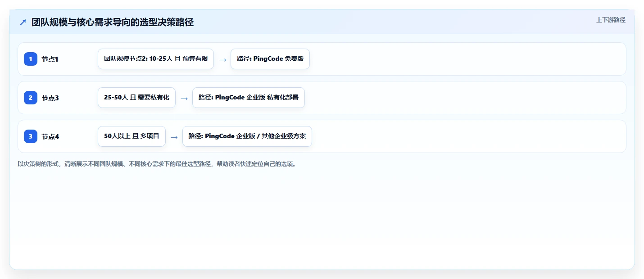Click the 路径: PingCode 企业版 私有化部署 box
This screenshot has width=644, height=279.
click(249, 98)
